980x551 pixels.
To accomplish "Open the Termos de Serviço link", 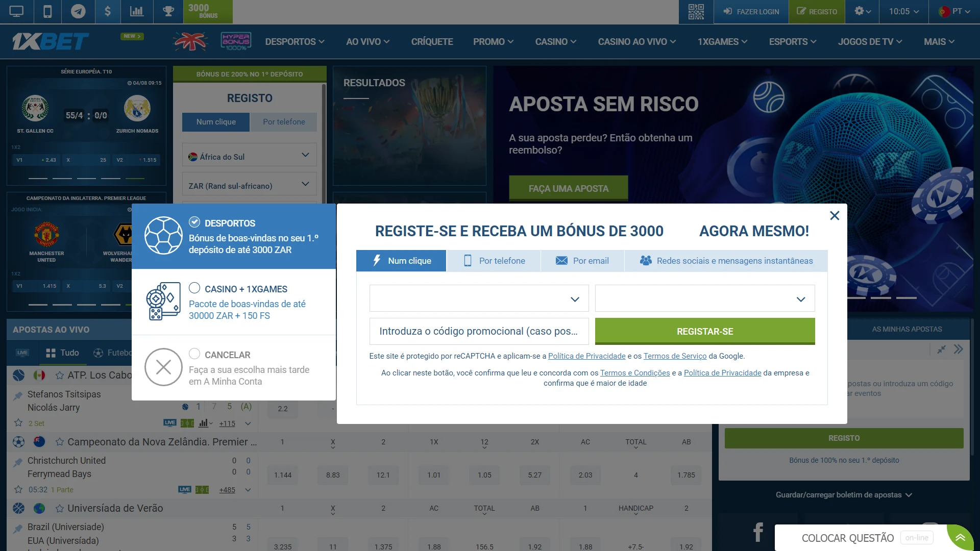I will pos(675,356).
